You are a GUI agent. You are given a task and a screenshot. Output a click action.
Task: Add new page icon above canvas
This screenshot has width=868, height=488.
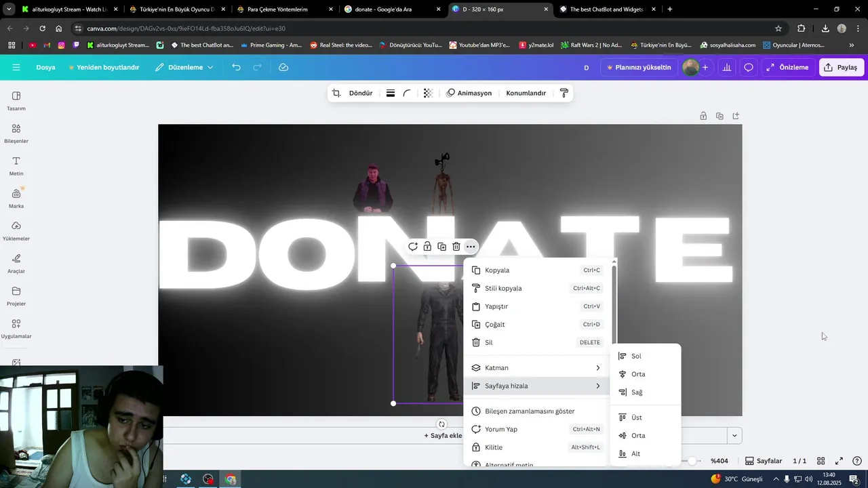click(736, 116)
